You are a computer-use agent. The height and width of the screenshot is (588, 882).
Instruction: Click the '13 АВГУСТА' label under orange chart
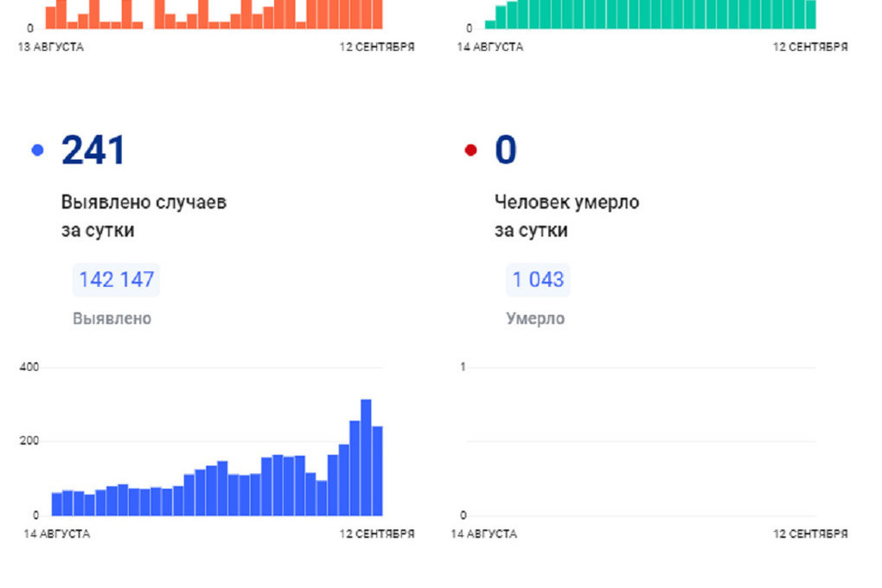point(51,47)
